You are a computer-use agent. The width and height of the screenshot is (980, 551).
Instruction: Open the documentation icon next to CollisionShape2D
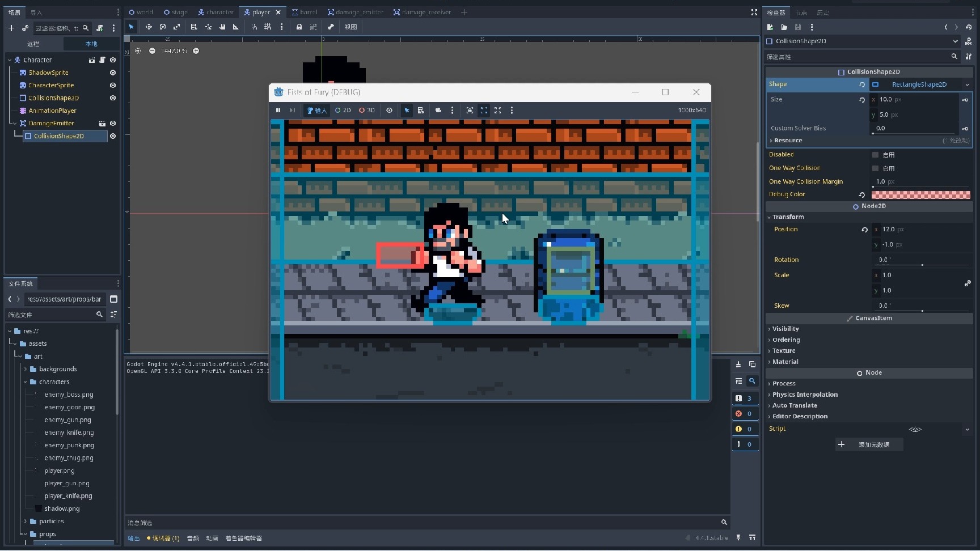point(969,41)
